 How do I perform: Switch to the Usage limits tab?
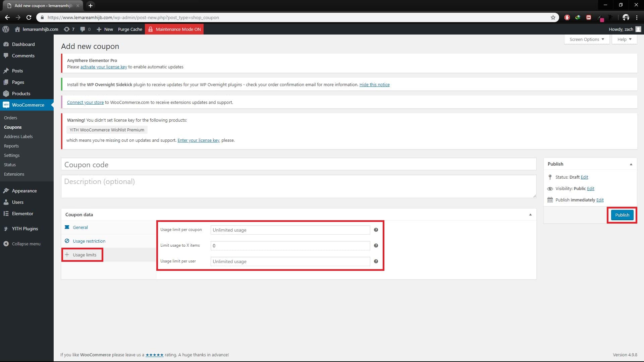coord(85,255)
